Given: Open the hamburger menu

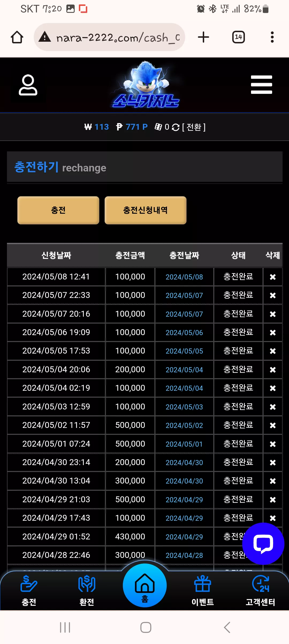Looking at the screenshot, I should point(261,85).
